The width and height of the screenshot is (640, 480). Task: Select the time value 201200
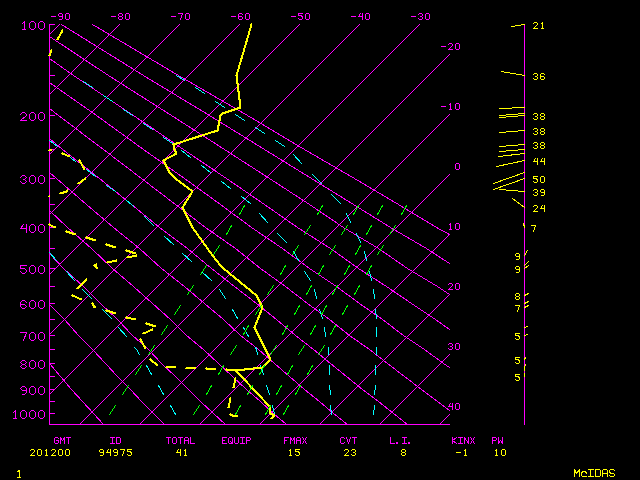pos(62,452)
